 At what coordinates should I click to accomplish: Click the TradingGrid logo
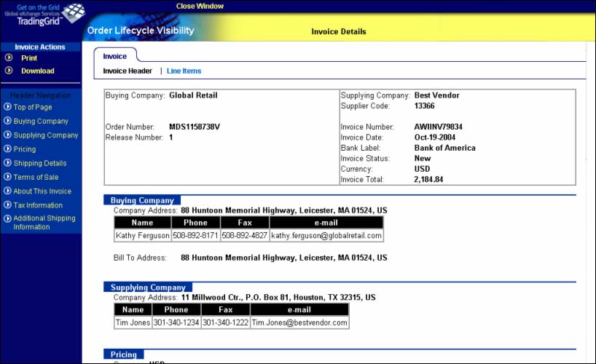(42, 15)
